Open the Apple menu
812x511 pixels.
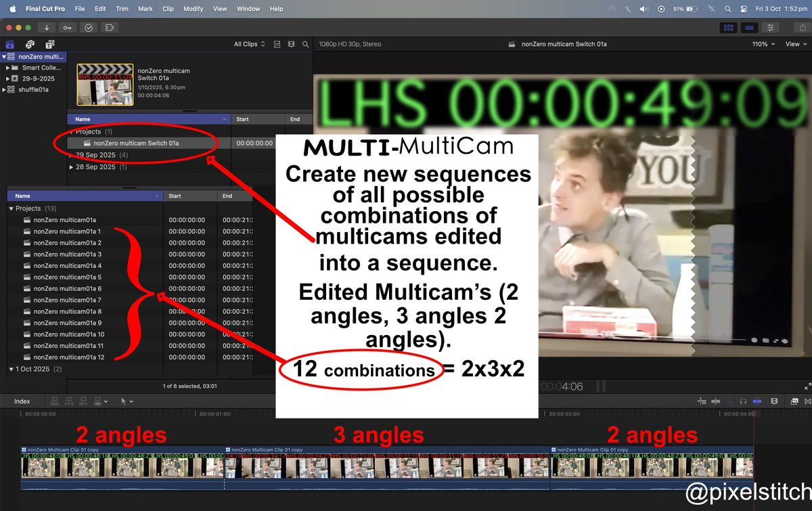(x=12, y=9)
